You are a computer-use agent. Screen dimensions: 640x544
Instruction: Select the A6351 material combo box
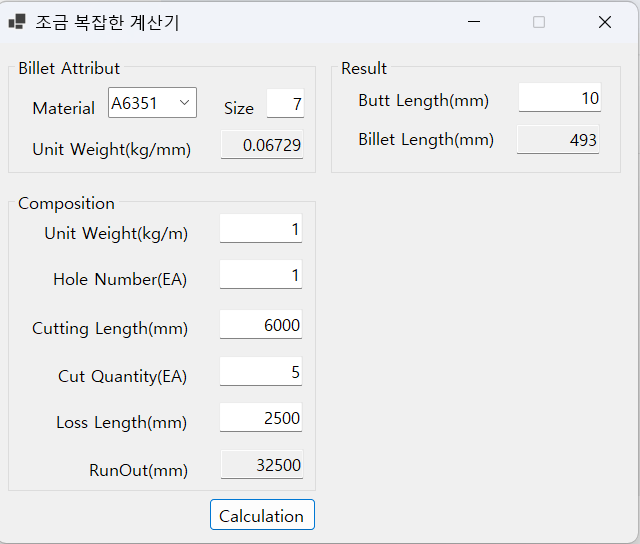pyautogui.click(x=152, y=102)
